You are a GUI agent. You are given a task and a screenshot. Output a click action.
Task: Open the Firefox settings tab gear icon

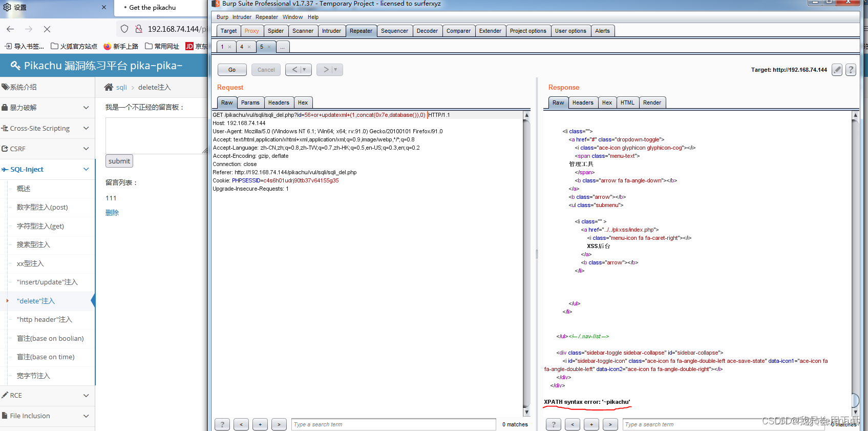tap(7, 7)
